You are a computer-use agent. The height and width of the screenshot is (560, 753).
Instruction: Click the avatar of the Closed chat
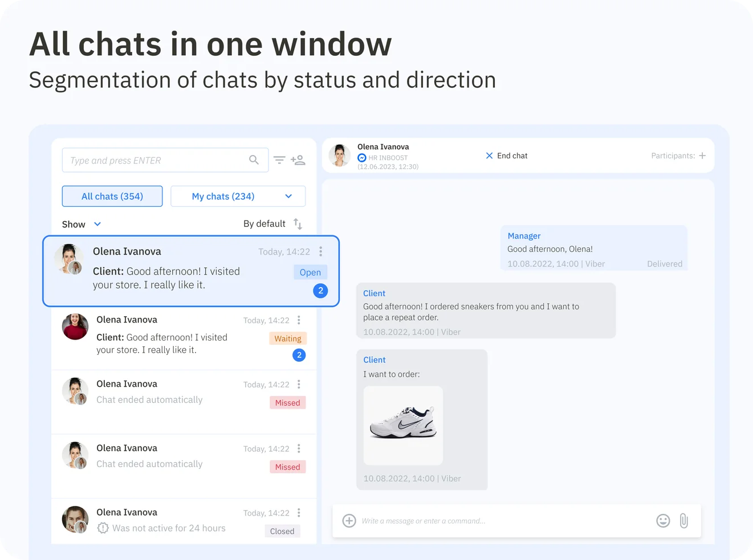coord(75,520)
